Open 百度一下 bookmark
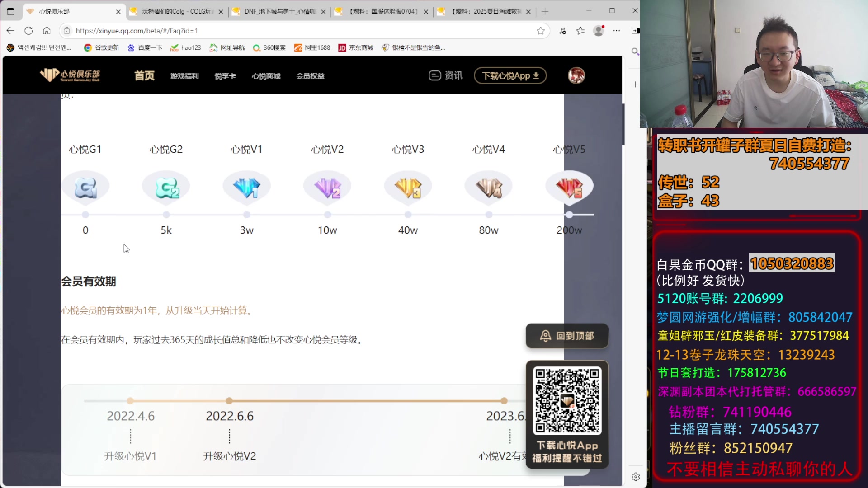This screenshot has height=488, width=868. click(145, 47)
